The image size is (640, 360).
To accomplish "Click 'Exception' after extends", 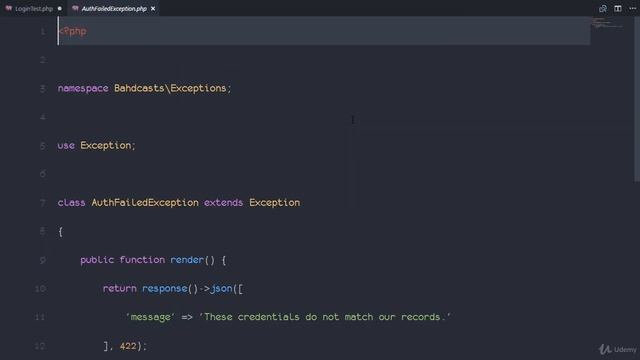I will (275, 203).
